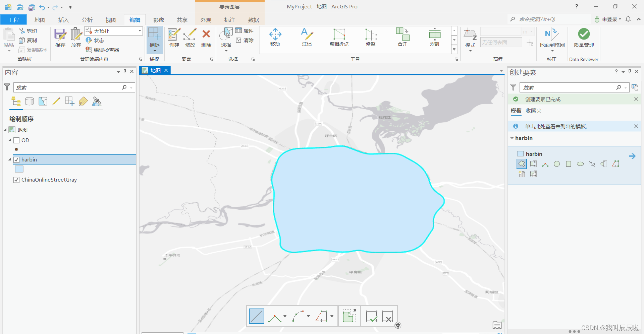Select the ellipse tool in harbin template

[x=580, y=164]
